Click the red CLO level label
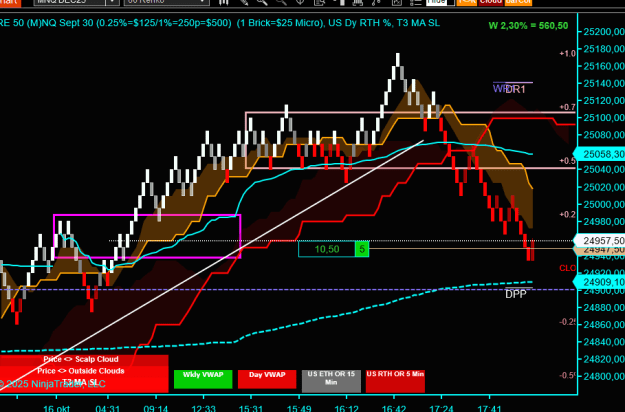625x412 pixels. pos(568,268)
